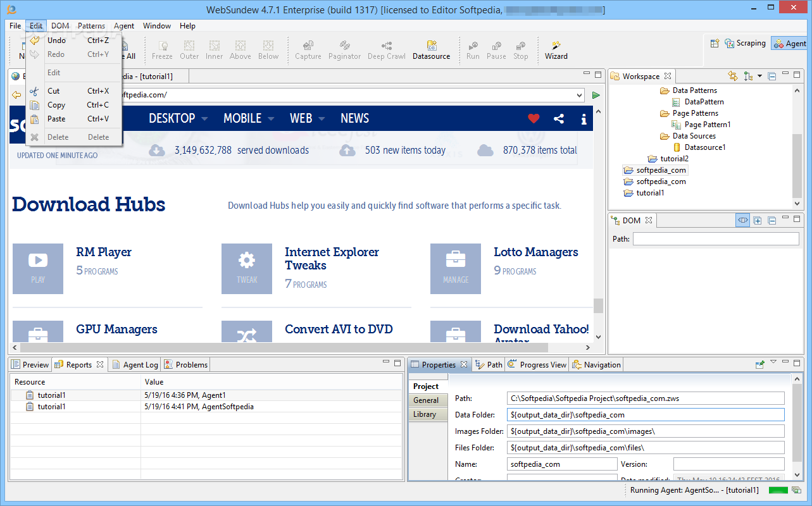Click the heart favorites icon on webpage
This screenshot has height=506, width=812.
[534, 118]
